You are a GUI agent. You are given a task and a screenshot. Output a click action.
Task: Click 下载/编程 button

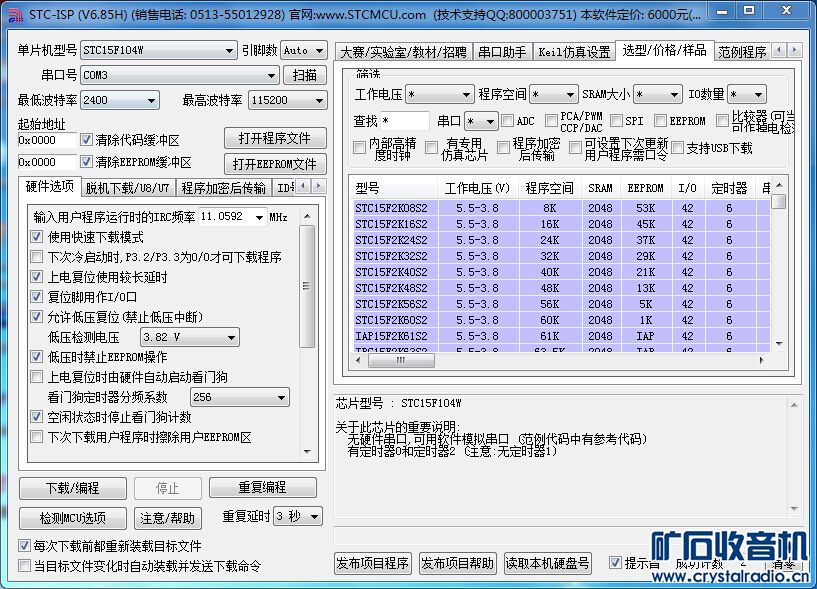73,488
